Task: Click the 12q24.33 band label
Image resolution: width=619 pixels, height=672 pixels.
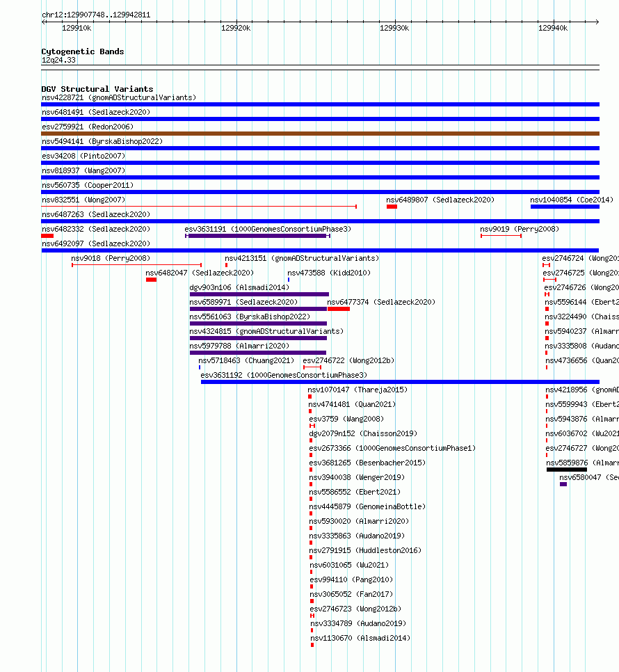Action: [x=58, y=60]
